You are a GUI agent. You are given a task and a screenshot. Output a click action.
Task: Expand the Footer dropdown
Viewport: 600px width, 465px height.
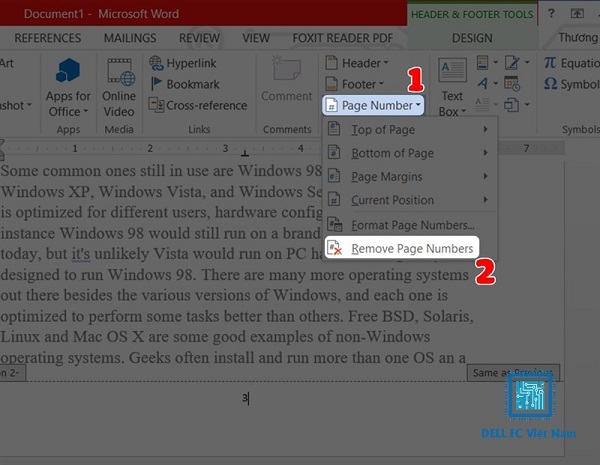(x=358, y=84)
